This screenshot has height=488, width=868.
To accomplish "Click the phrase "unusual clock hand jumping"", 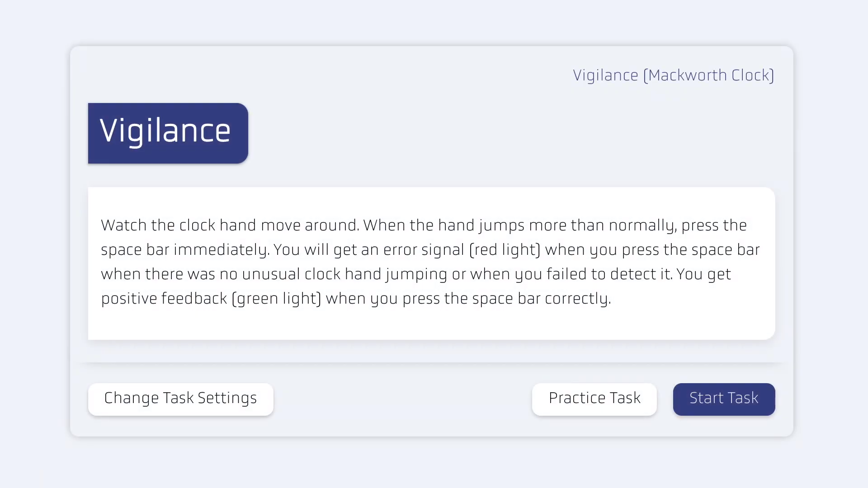I will pyautogui.click(x=344, y=274).
